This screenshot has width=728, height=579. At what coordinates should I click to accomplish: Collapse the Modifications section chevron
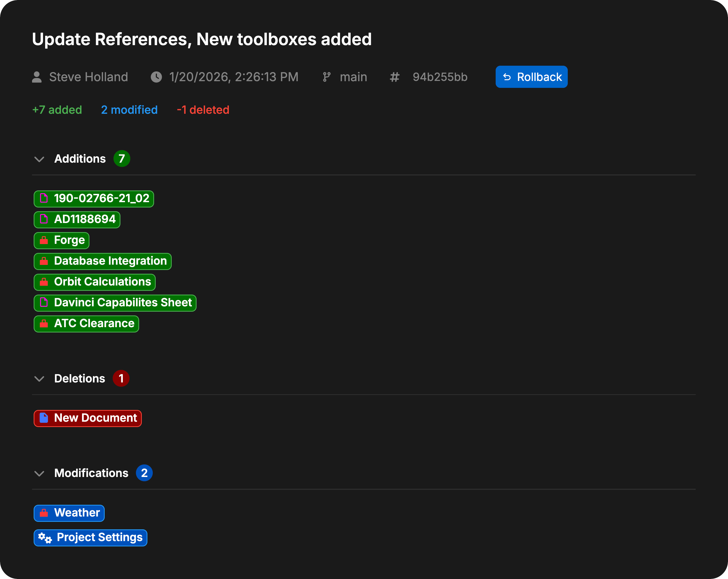tap(39, 473)
